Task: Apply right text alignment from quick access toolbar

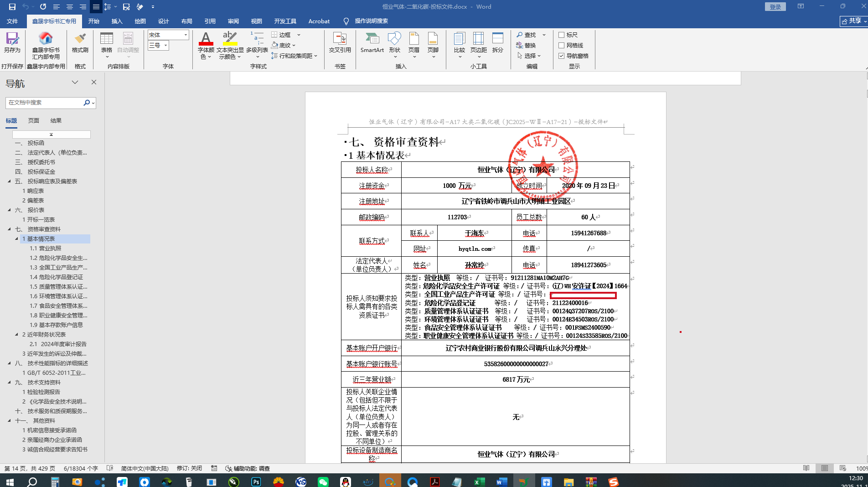Action: point(83,7)
